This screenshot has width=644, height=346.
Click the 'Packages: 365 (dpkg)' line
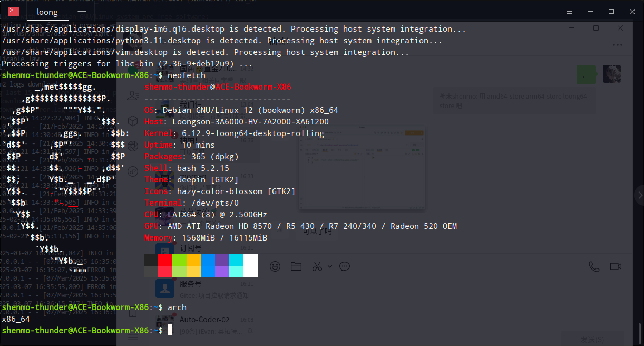click(192, 157)
